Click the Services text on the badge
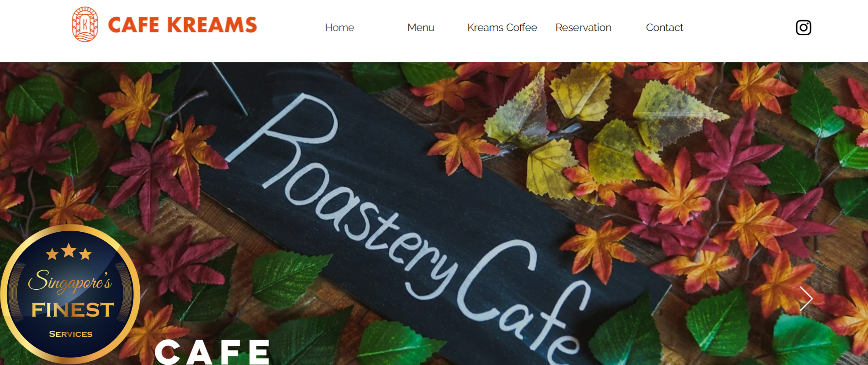Image resolution: width=868 pixels, height=365 pixels. [x=71, y=334]
